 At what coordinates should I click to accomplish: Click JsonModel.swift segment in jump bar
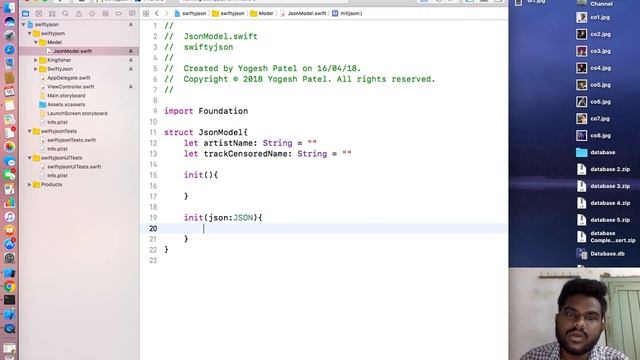point(303,13)
